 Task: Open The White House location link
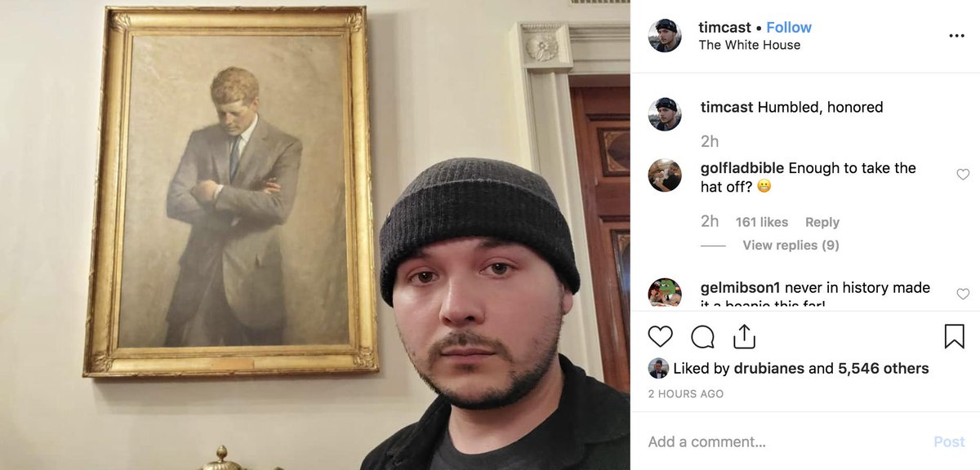tap(750, 45)
